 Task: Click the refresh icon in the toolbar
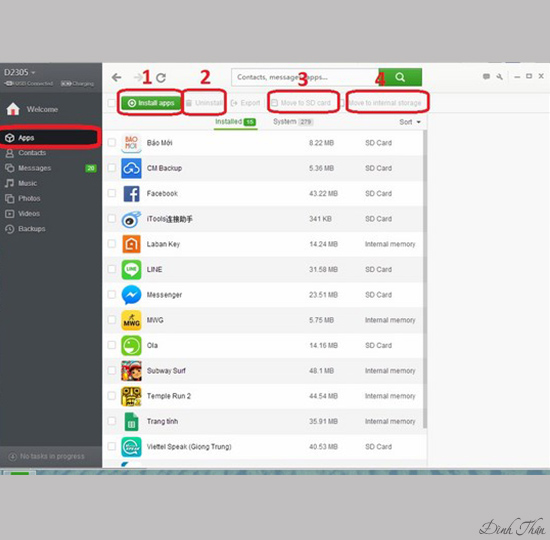[x=161, y=78]
